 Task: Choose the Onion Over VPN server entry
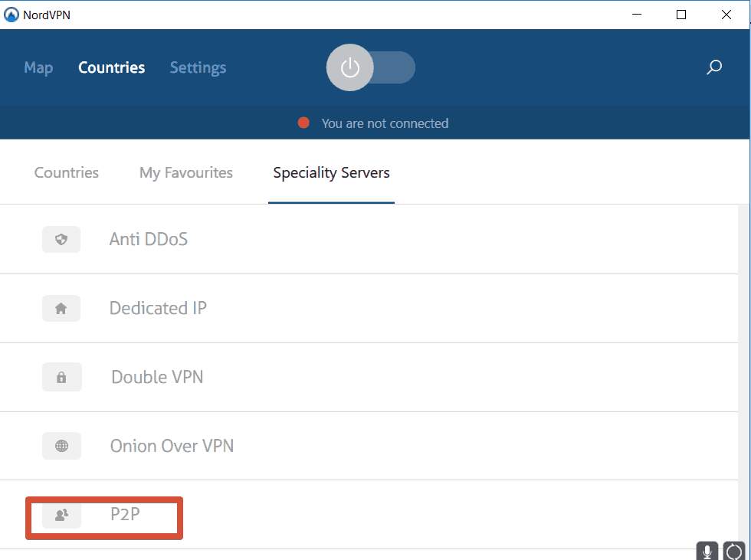pos(369,446)
